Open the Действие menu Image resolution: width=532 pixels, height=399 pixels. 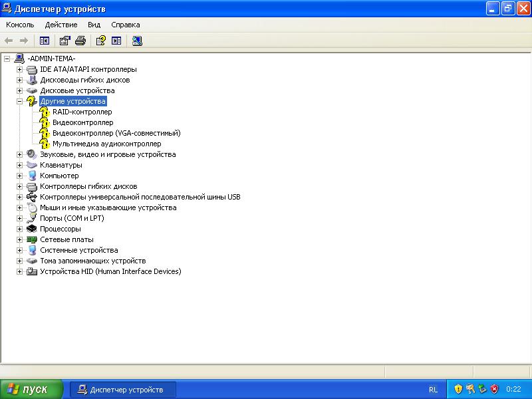tap(61, 25)
